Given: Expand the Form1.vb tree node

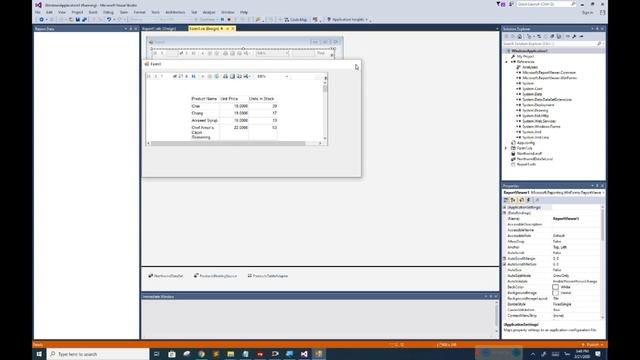Looking at the screenshot, I should tap(507, 148).
